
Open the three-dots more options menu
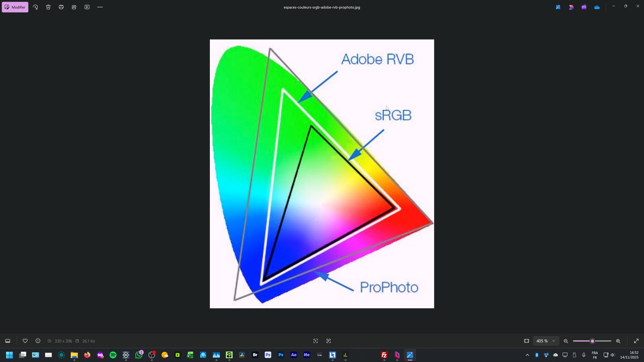coord(100,7)
